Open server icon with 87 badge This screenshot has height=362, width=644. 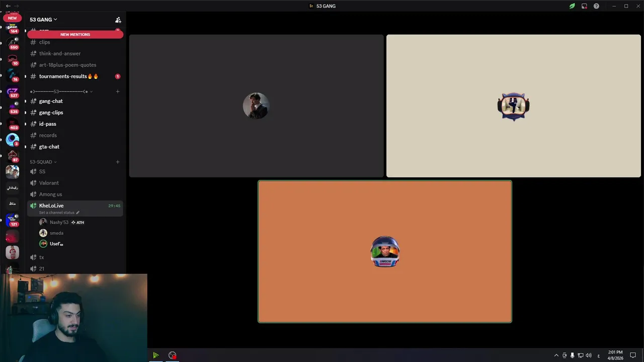12,156
